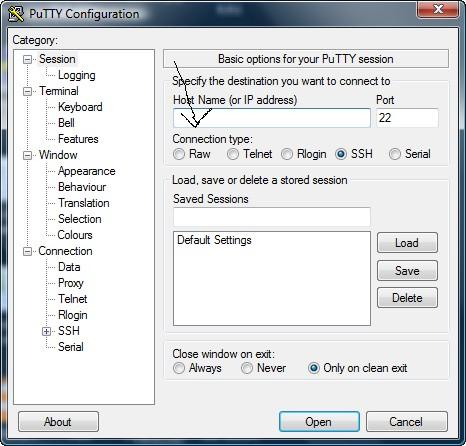Collapse the Window tree node

27,155
